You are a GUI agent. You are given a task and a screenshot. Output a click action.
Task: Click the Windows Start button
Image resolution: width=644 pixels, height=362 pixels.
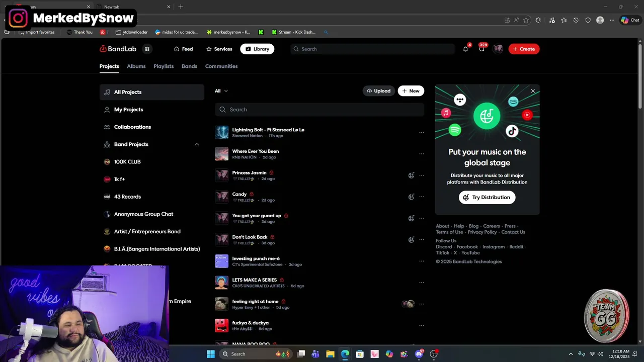coord(211,354)
